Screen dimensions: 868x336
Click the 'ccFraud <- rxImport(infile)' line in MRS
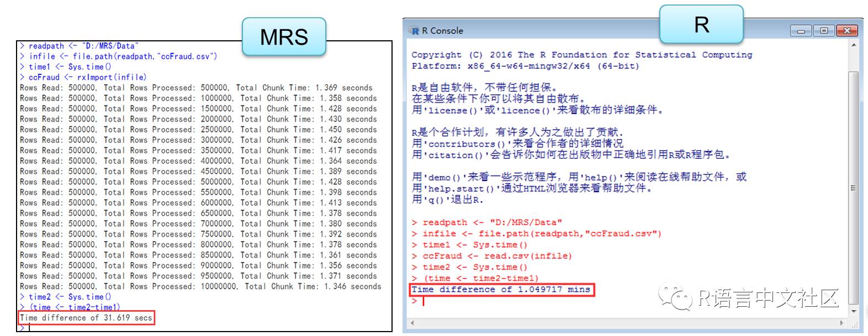click(87, 77)
